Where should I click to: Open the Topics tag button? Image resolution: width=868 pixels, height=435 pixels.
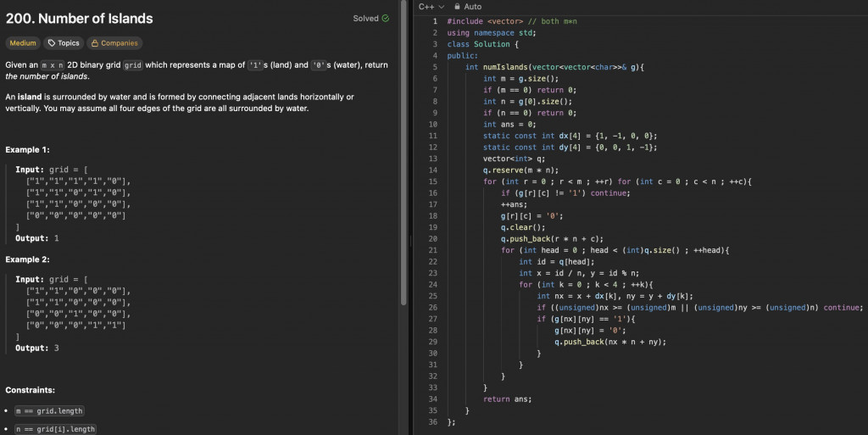pos(64,43)
